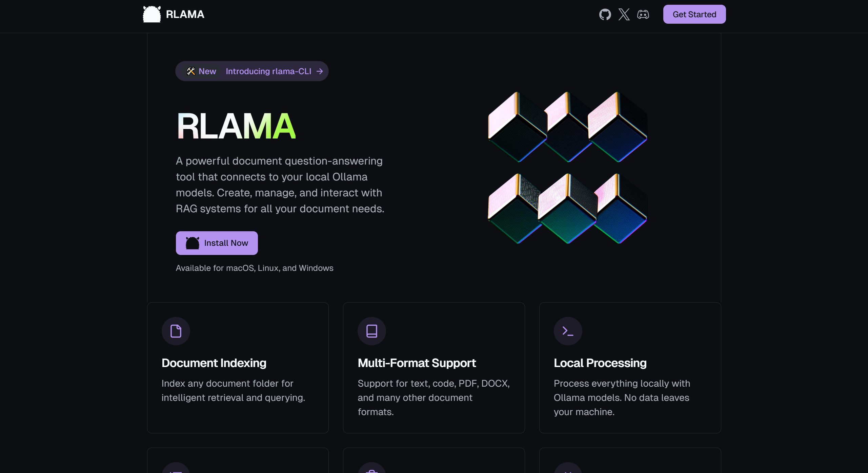Open the RLAMA GitHub repository
The width and height of the screenshot is (868, 473).
click(x=605, y=14)
